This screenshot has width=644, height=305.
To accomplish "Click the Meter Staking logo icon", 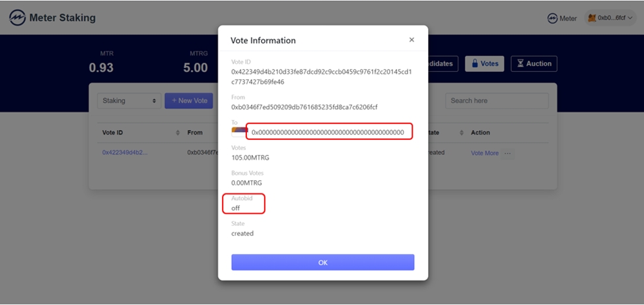I will (17, 18).
